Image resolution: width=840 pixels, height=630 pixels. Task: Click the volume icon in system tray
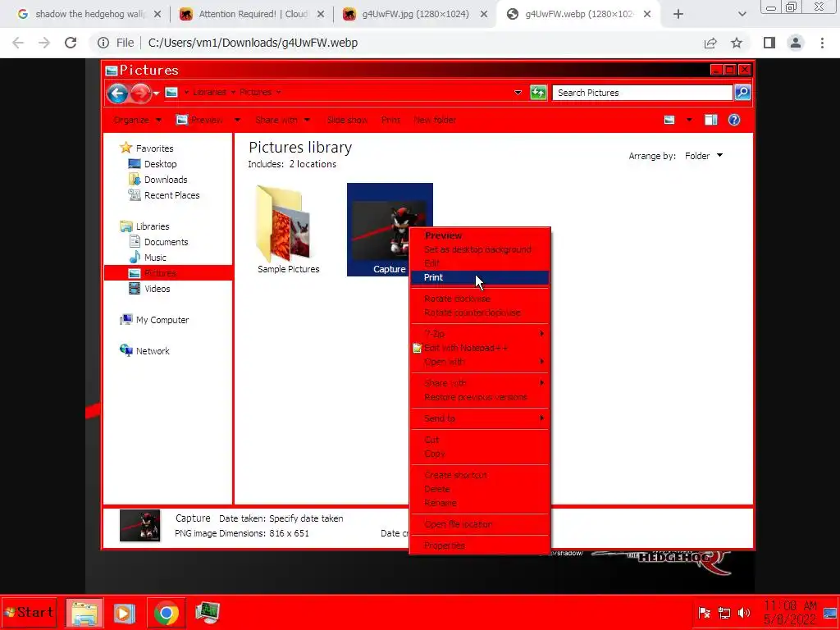coord(745,612)
